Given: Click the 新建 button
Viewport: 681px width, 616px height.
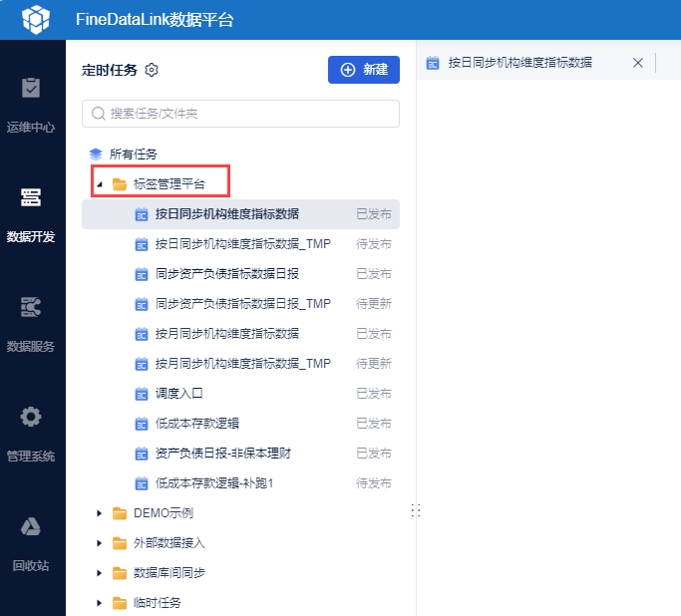Looking at the screenshot, I should 364,70.
